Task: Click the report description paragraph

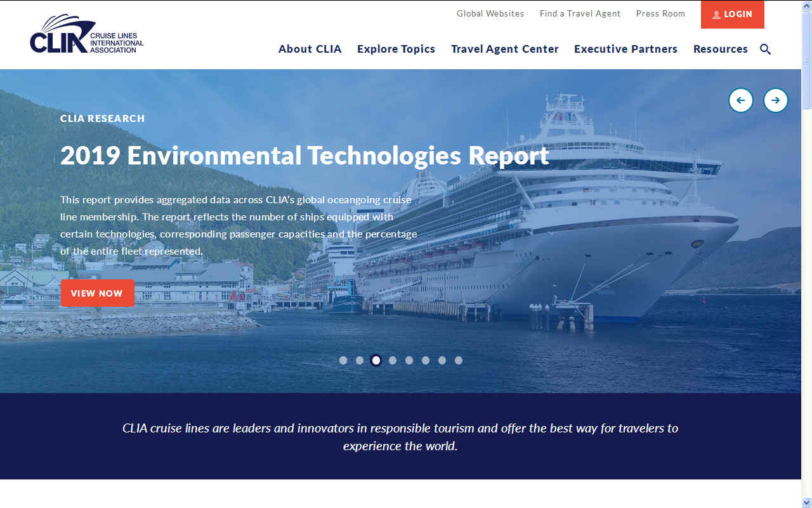Action: [239, 225]
